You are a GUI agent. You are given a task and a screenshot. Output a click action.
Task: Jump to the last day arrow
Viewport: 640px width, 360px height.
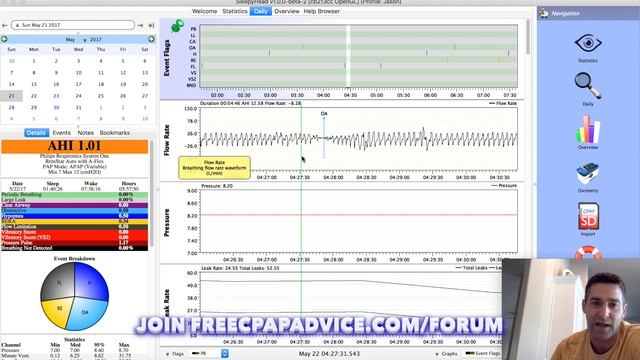click(x=151, y=25)
